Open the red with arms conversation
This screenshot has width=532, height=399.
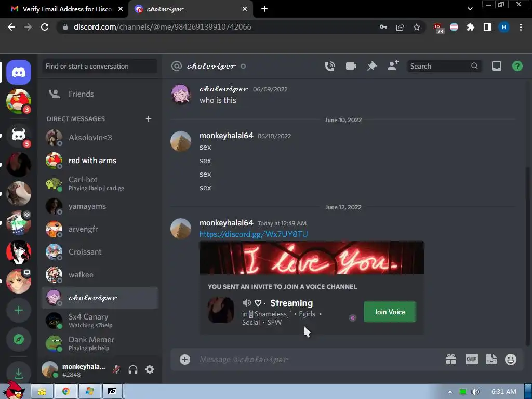(100, 161)
